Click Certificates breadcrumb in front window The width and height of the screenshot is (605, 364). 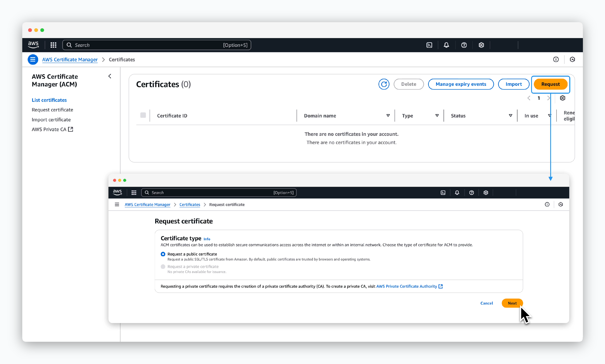coord(189,205)
